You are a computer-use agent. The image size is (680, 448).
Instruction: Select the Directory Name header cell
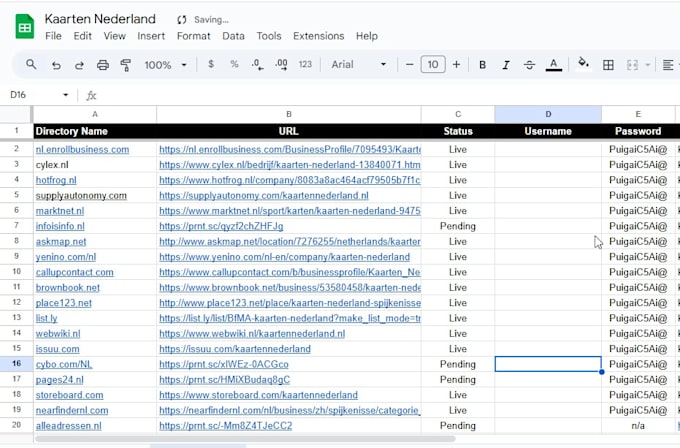(95, 131)
